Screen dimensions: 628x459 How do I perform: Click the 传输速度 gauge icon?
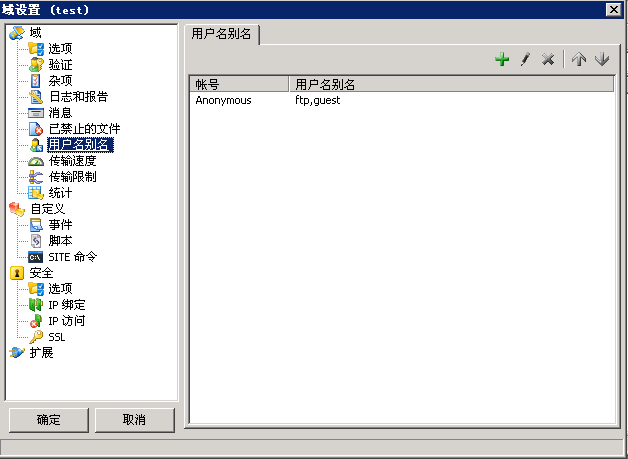(36, 161)
